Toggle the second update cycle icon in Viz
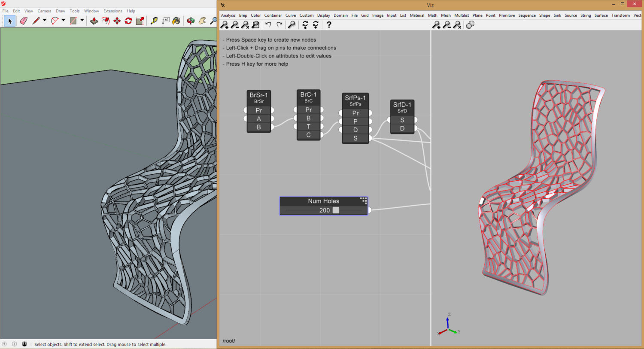 [316, 24]
